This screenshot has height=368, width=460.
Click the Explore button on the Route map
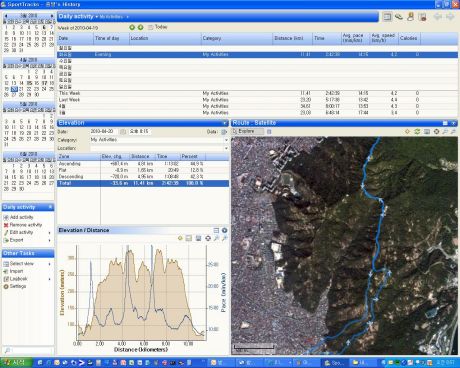click(249, 132)
